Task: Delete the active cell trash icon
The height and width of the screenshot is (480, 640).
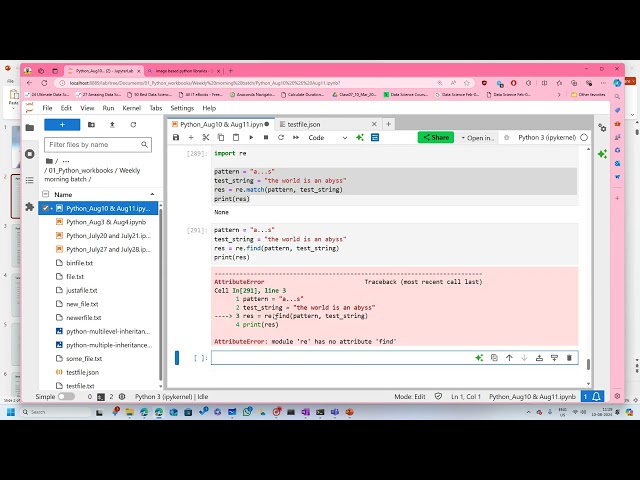Action: click(569, 358)
